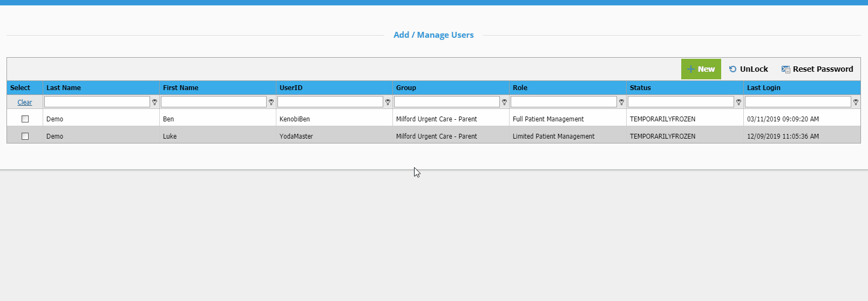Focus the Role filter text field

click(563, 102)
